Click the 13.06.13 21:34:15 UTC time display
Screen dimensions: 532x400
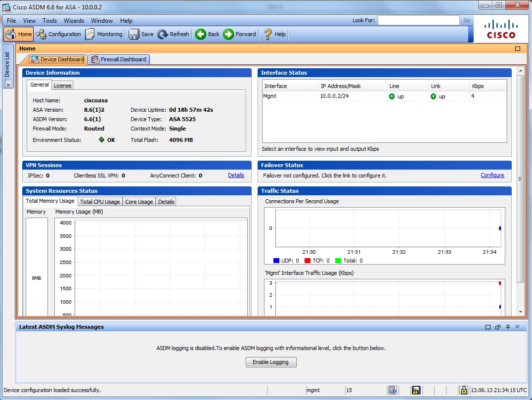pyautogui.click(x=499, y=390)
